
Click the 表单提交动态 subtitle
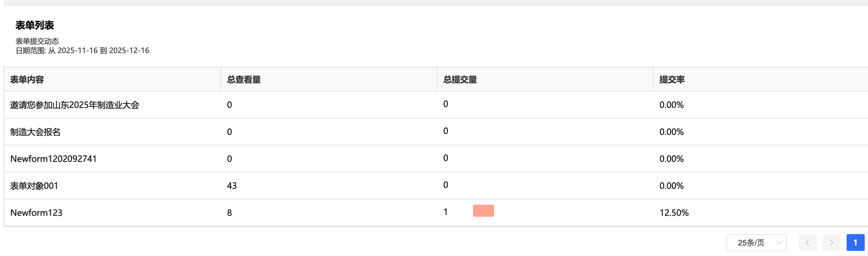pos(37,41)
